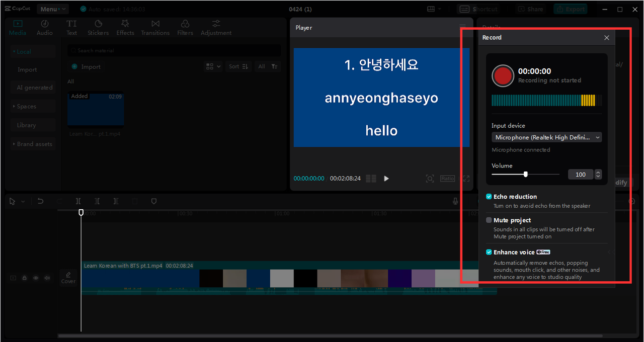Redo the last action

tap(59, 201)
